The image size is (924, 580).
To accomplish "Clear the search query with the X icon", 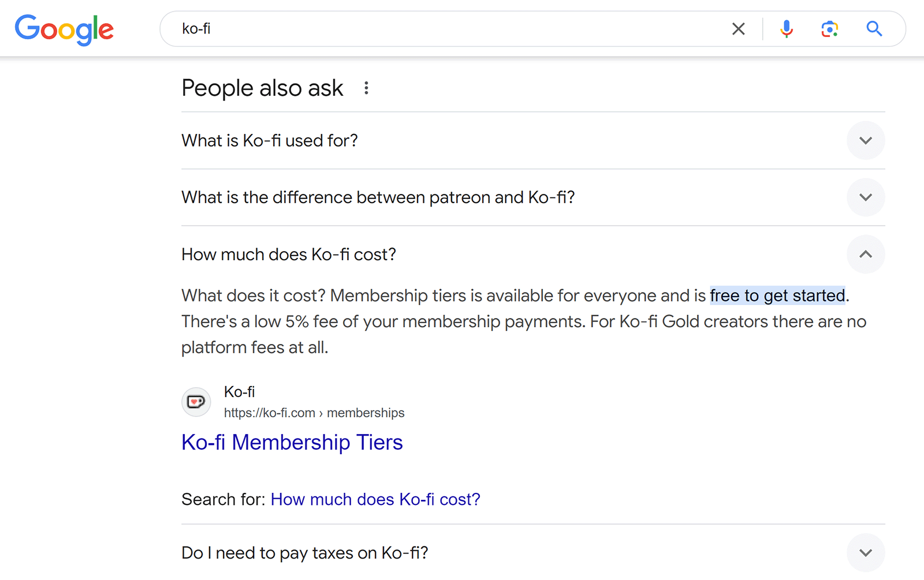I will [x=737, y=28].
